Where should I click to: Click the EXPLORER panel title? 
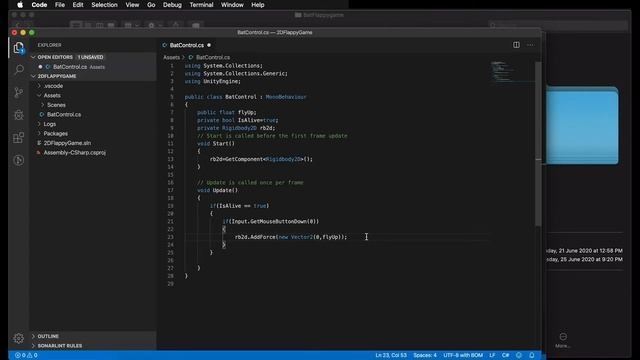pos(49,45)
